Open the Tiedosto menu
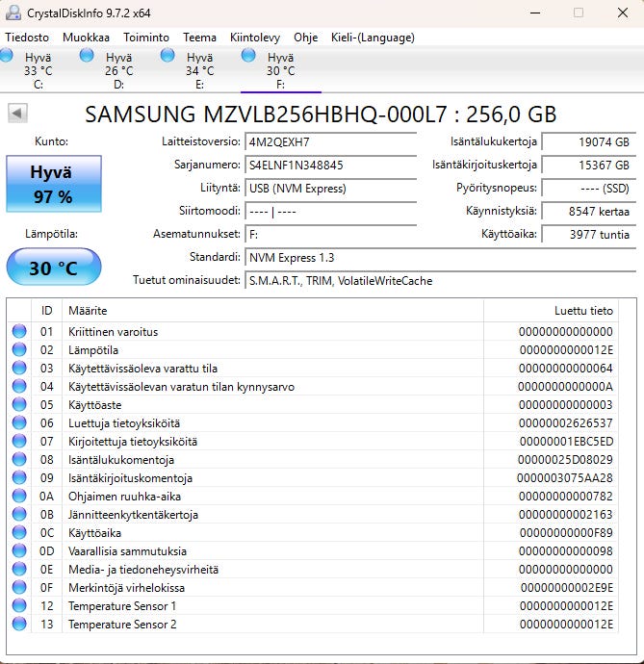Viewport: 644px width, 664px height. (x=27, y=38)
